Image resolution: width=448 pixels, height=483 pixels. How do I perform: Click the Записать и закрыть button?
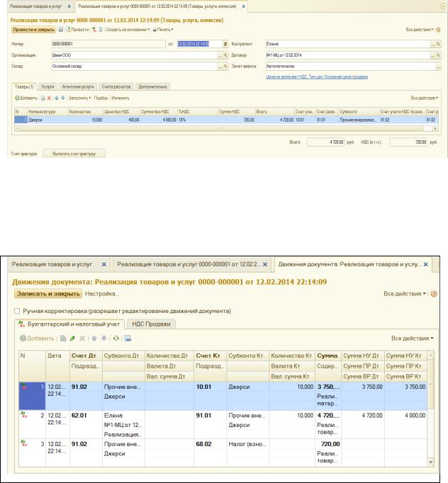click(x=48, y=294)
